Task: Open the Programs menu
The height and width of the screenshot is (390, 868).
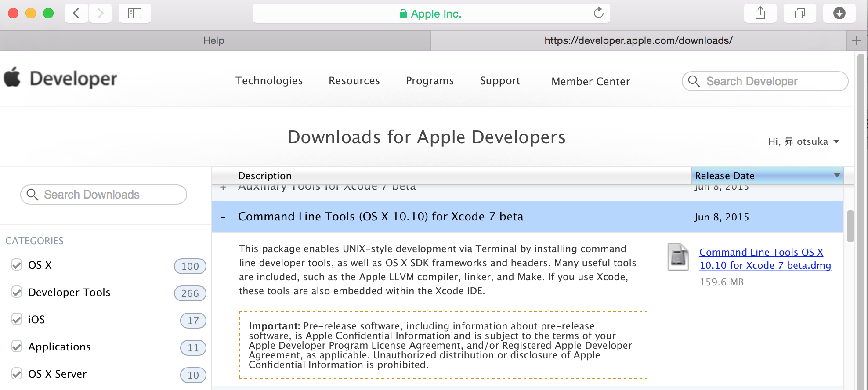Action: tap(430, 81)
